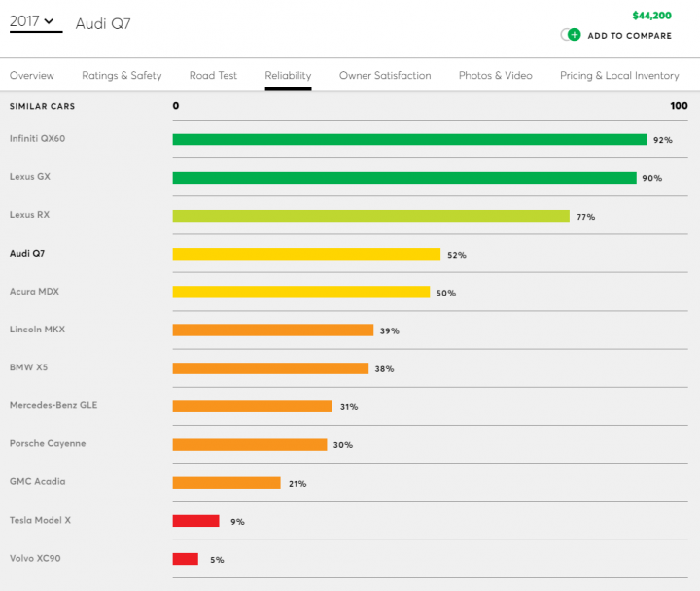
Task: Click the $44,200 price text
Action: pyautogui.click(x=651, y=16)
